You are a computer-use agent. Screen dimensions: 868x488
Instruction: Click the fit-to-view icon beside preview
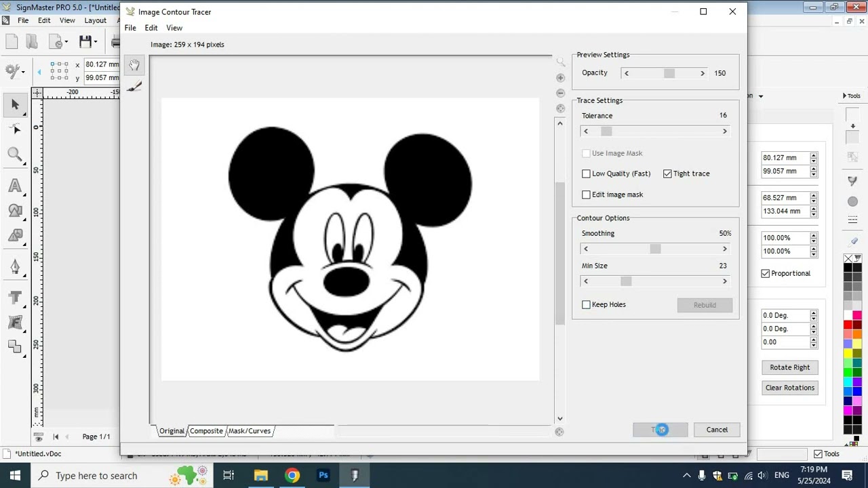[560, 108]
